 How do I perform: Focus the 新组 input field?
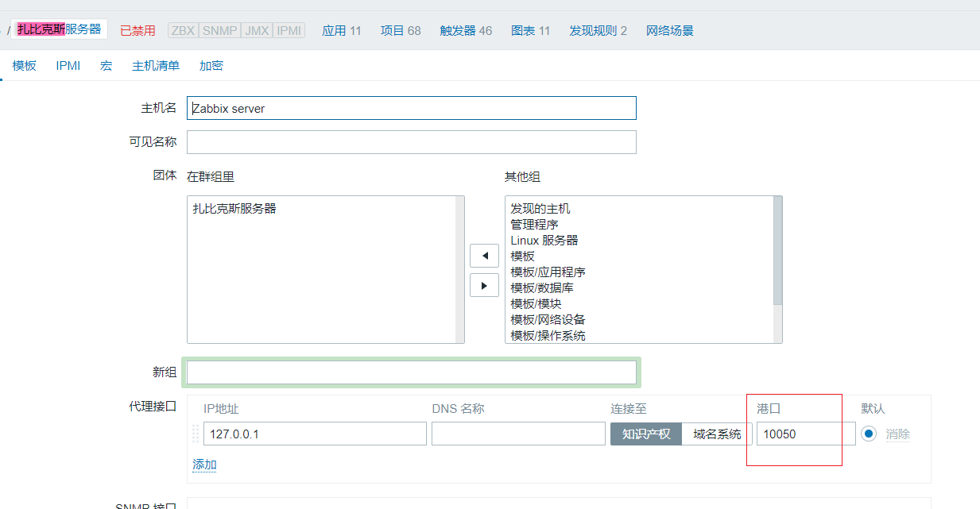click(412, 372)
